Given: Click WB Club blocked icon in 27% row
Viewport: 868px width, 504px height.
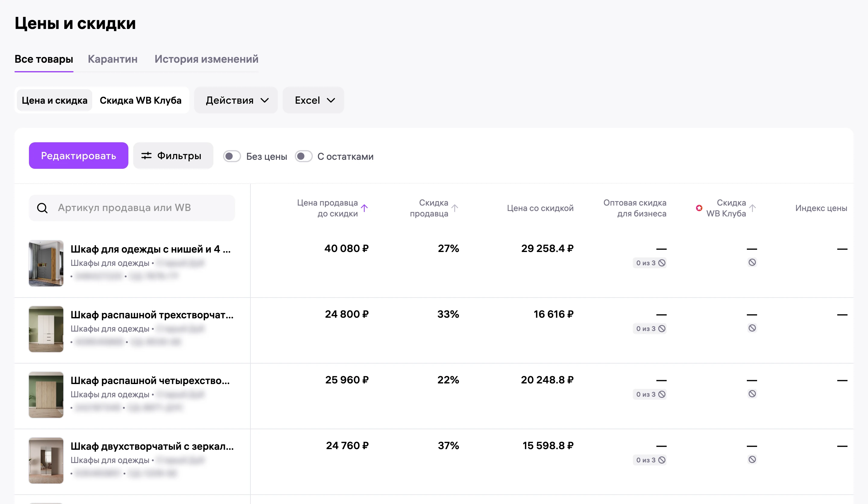Looking at the screenshot, I should point(752,263).
